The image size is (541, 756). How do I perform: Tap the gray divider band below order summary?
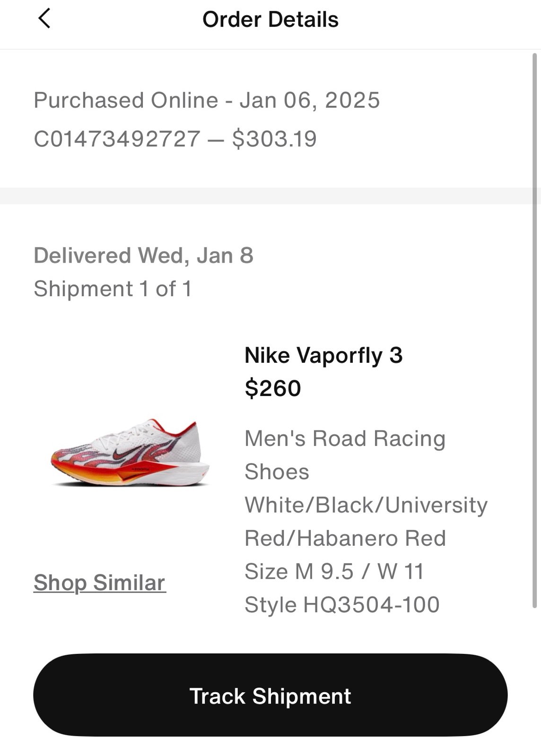click(x=270, y=196)
